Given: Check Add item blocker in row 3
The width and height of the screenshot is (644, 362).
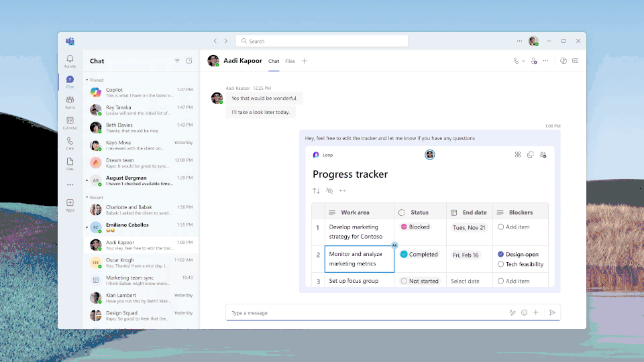Looking at the screenshot, I should tap(500, 281).
